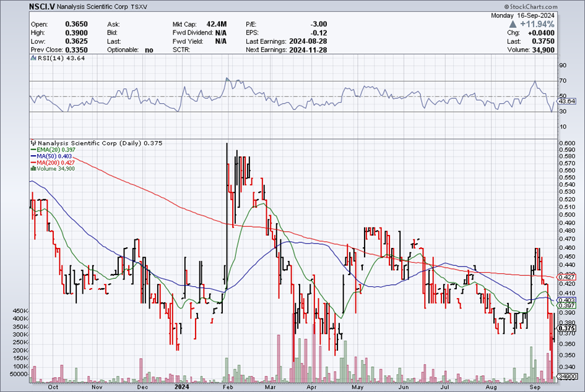The height and width of the screenshot is (392, 585).
Task: Click the MA(200) 0.427 legend entry
Action: (x=56, y=163)
